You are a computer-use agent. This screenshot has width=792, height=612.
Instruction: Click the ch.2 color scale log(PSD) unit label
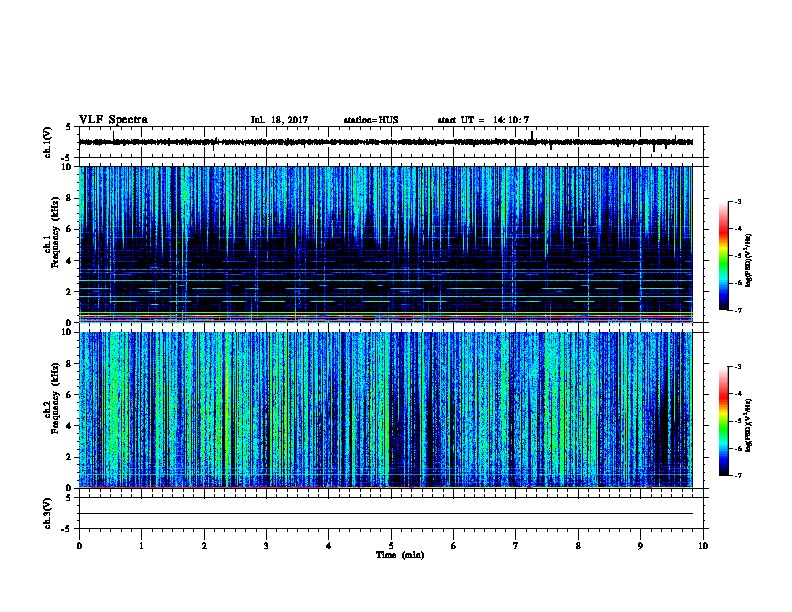748,425
